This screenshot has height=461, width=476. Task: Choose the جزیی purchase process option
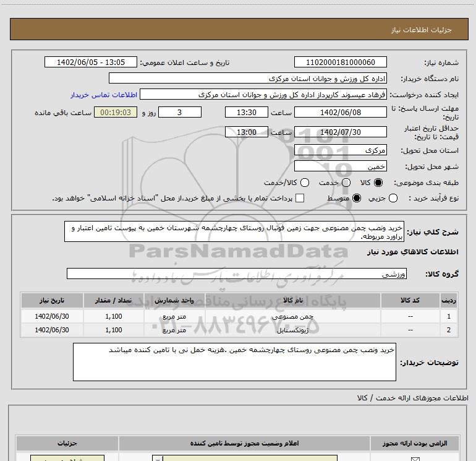pyautogui.click(x=393, y=198)
